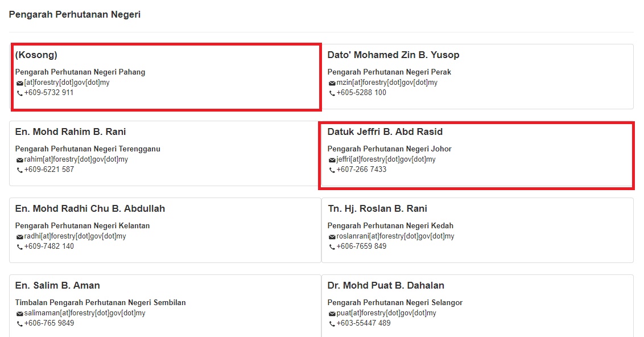Select the En. Mohd Radhi Chu B. Abdullah heading
The image size is (644, 337).
point(90,209)
